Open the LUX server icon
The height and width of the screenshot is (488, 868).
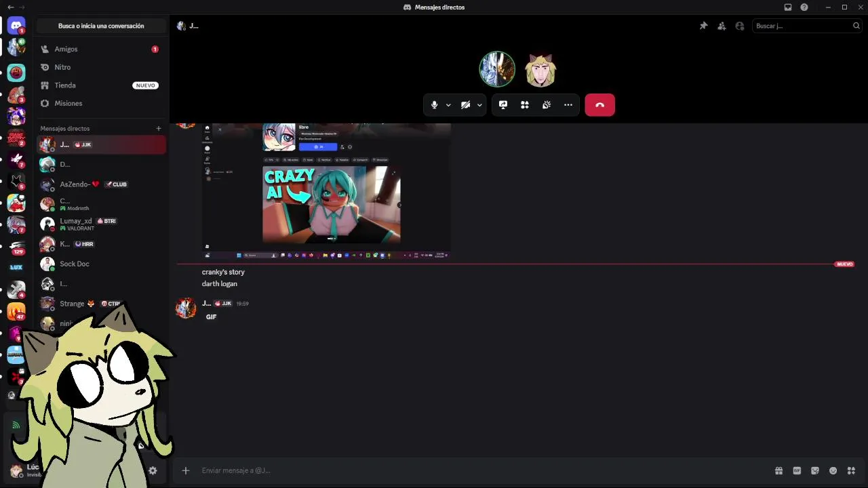16,267
